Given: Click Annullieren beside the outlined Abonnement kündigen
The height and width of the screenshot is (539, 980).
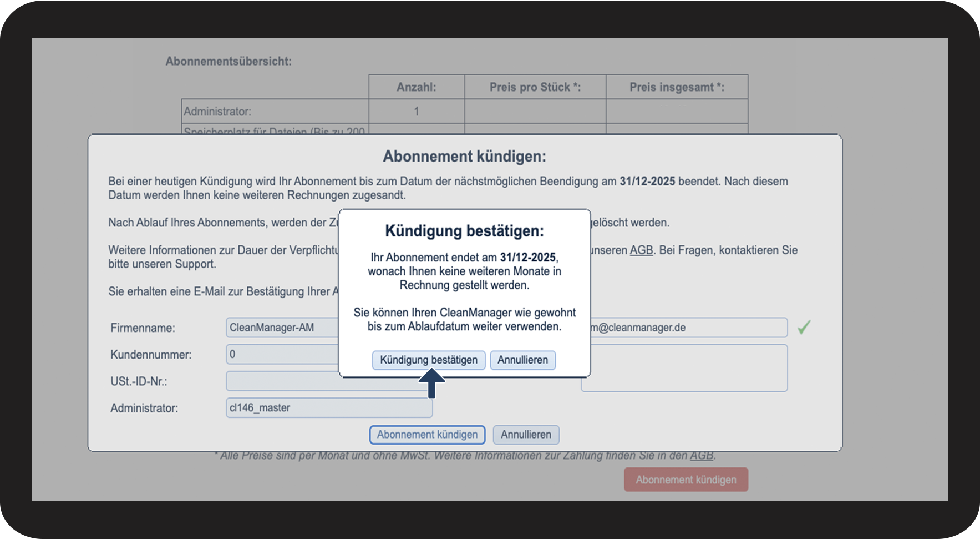Looking at the screenshot, I should click(526, 435).
